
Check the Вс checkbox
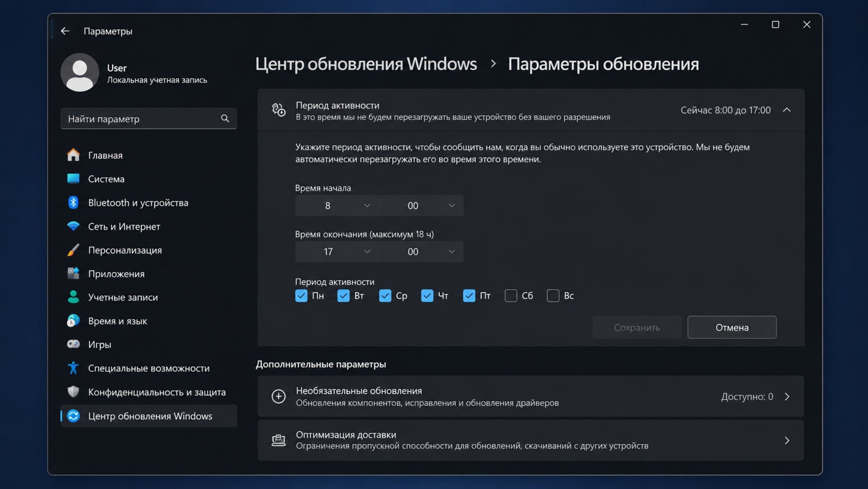pos(553,296)
